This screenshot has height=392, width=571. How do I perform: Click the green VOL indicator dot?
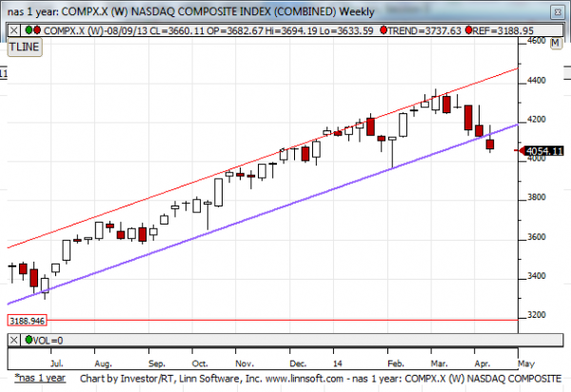pos(30,339)
